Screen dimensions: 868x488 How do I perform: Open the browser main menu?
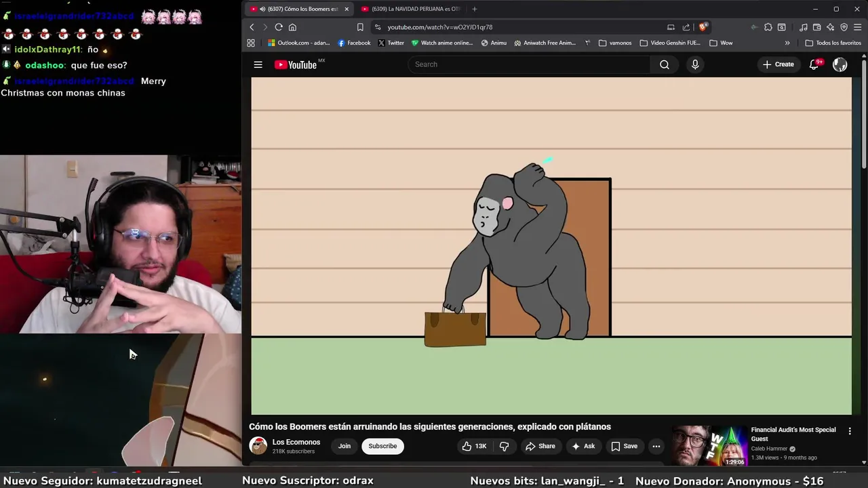click(x=858, y=27)
